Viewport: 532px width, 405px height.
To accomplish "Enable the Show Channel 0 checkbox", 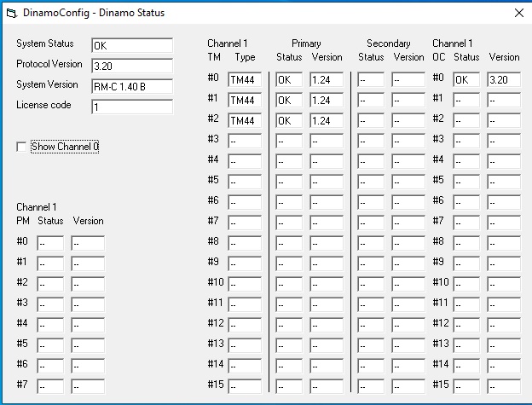I will click(x=21, y=148).
